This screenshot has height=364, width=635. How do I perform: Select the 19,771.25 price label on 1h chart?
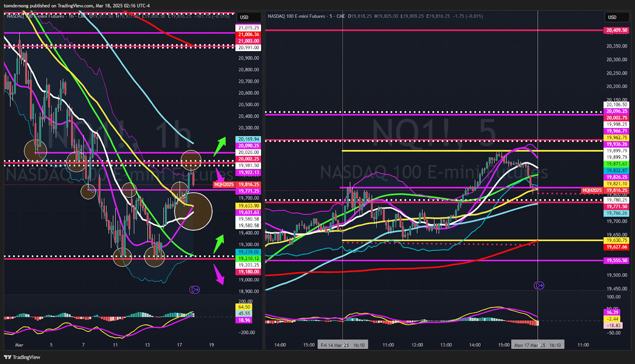[x=249, y=191]
